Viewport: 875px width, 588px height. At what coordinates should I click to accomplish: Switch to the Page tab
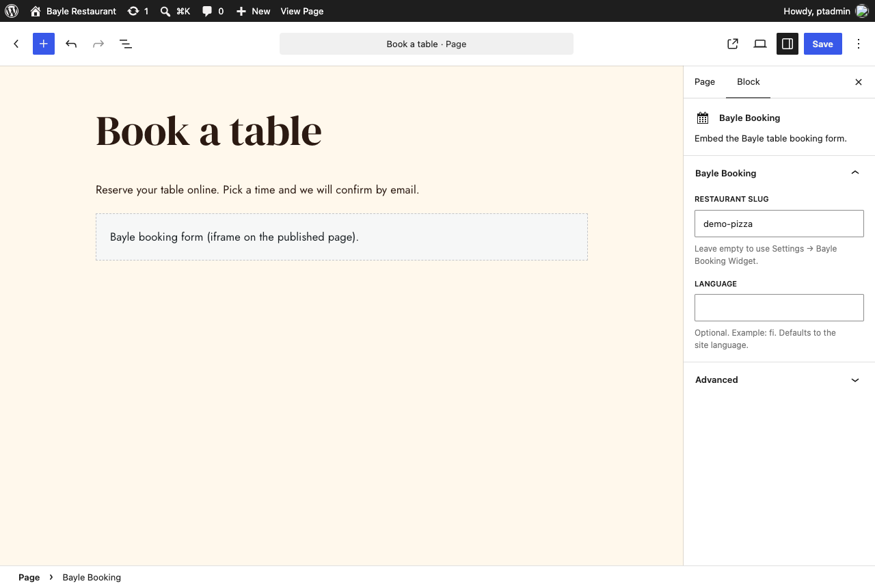(705, 81)
